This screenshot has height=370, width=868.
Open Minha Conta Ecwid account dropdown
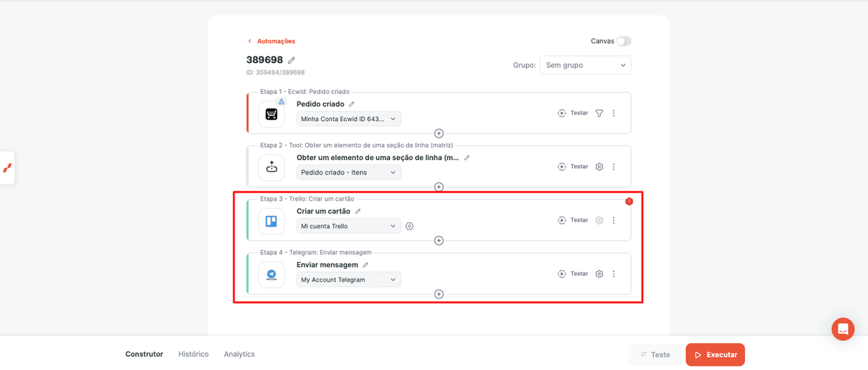tap(349, 119)
